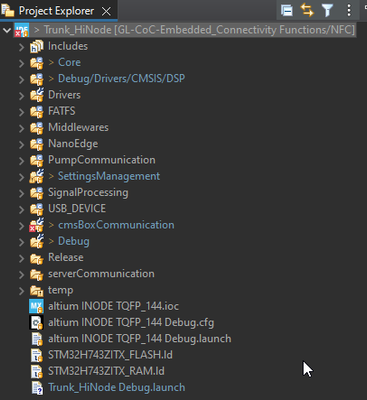Open the Filter icon in Project Explorer
This screenshot has width=367, height=400.
click(x=328, y=11)
